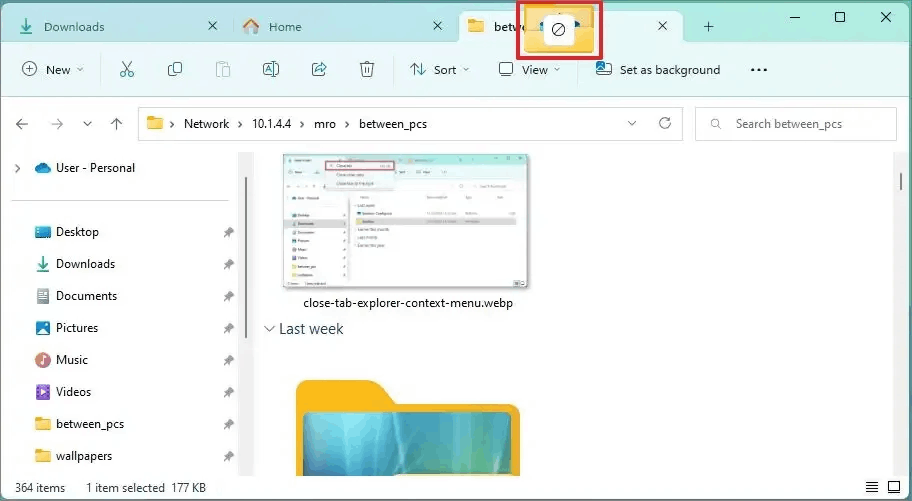Close the Home tab
The image size is (912, 501).
click(438, 26)
